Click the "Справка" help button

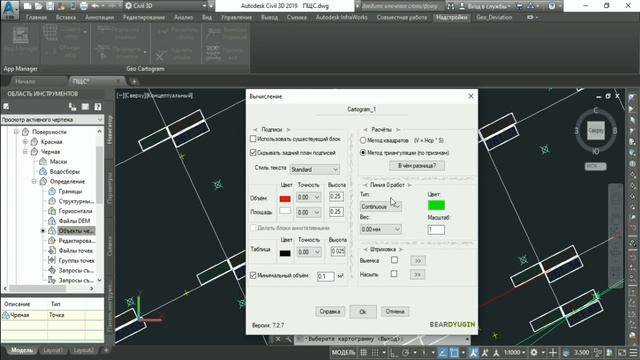(x=330, y=311)
